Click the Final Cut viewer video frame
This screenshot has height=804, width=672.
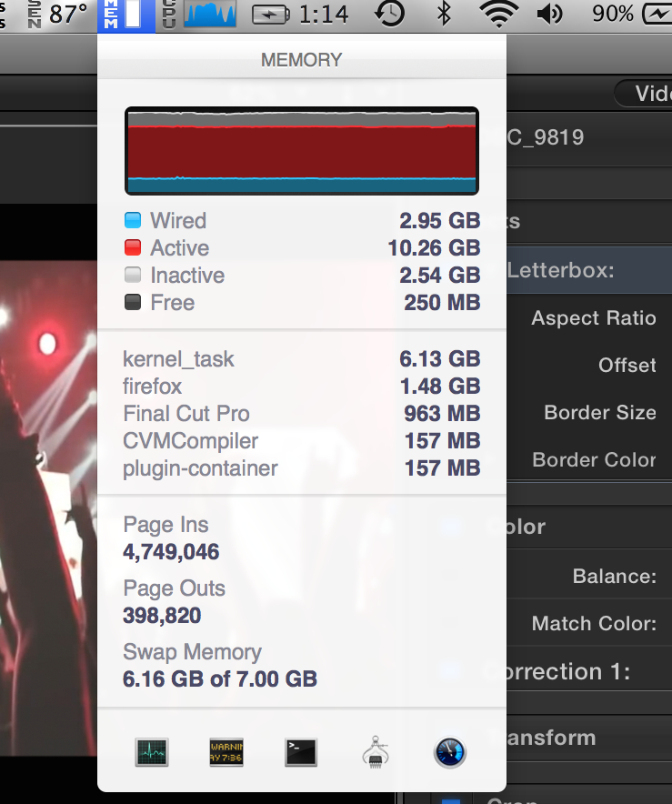48,508
